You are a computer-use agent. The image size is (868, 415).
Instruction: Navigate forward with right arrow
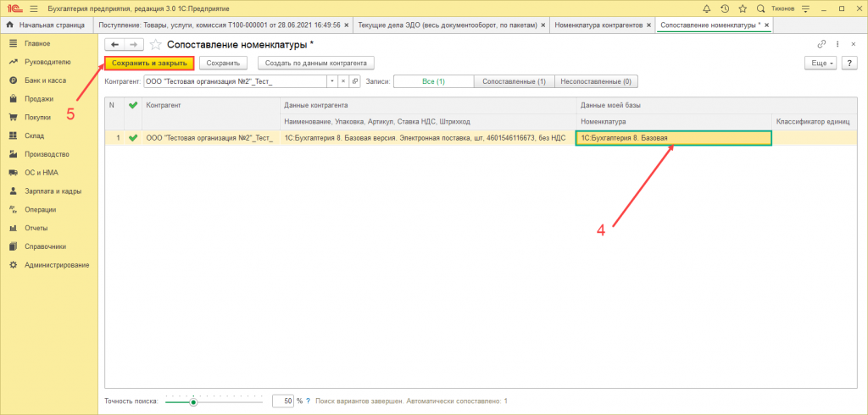[x=134, y=44]
